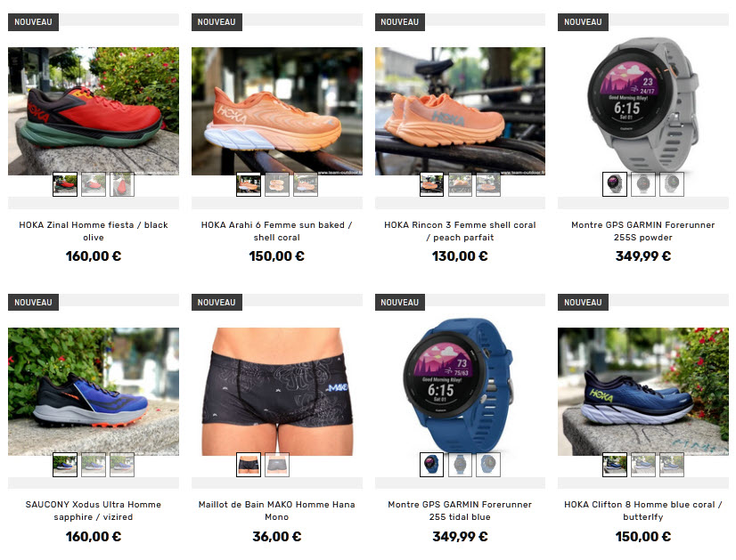Select second thumbnail under Forerunner 255S powder
The image size is (736, 560).
point(643,184)
